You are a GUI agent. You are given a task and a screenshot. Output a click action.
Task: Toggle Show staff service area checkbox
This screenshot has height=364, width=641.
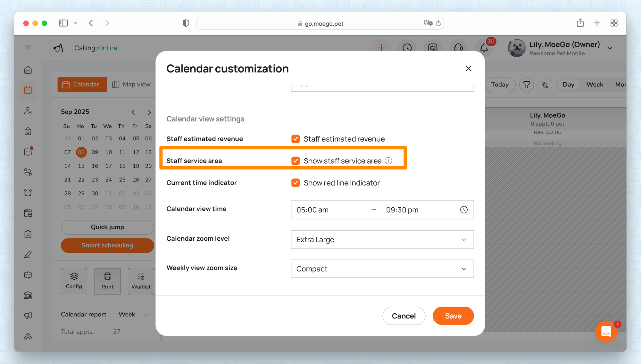296,161
